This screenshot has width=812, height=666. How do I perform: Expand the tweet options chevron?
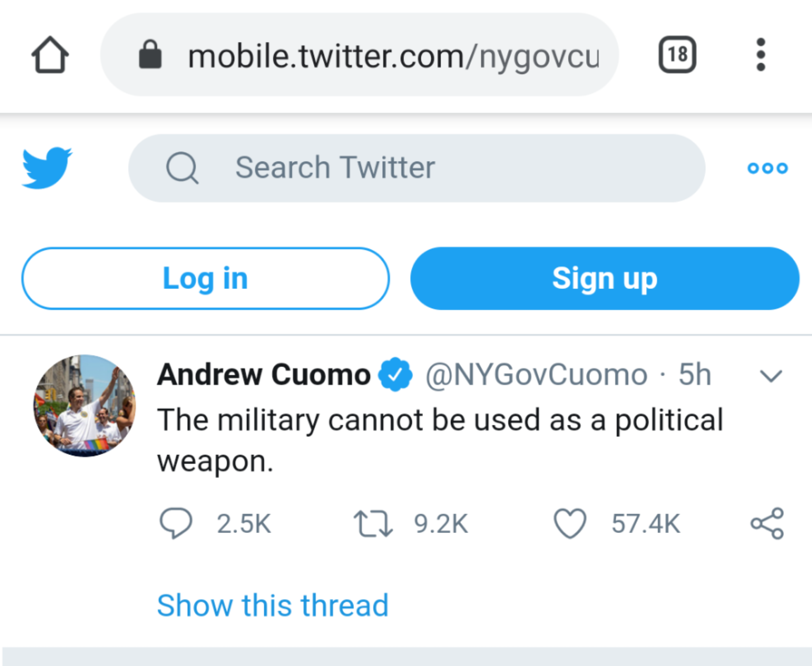click(771, 376)
